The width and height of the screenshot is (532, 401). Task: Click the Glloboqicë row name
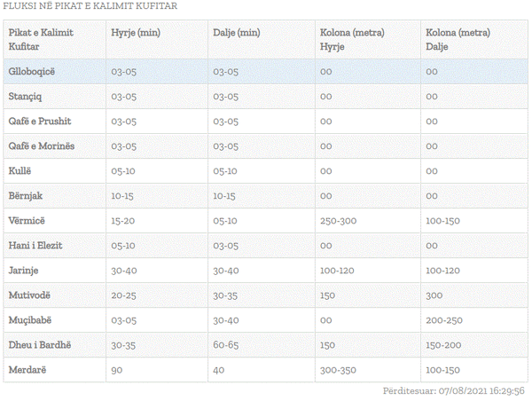point(32,72)
